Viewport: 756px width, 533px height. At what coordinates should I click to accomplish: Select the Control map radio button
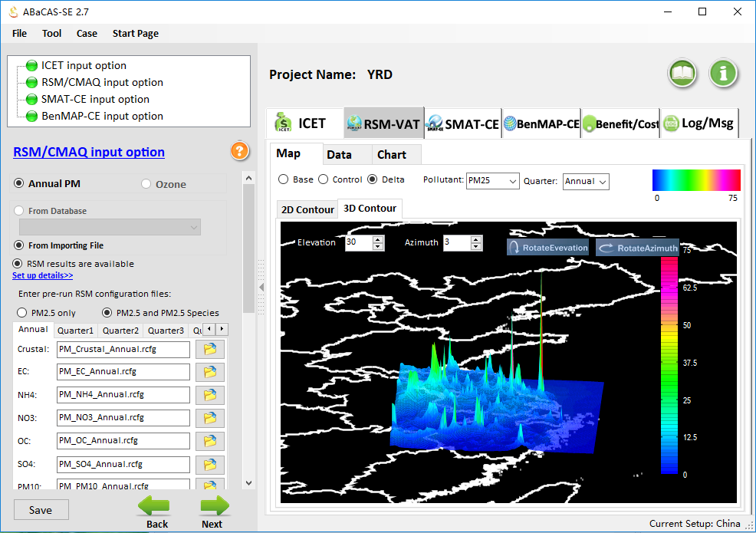tap(324, 179)
